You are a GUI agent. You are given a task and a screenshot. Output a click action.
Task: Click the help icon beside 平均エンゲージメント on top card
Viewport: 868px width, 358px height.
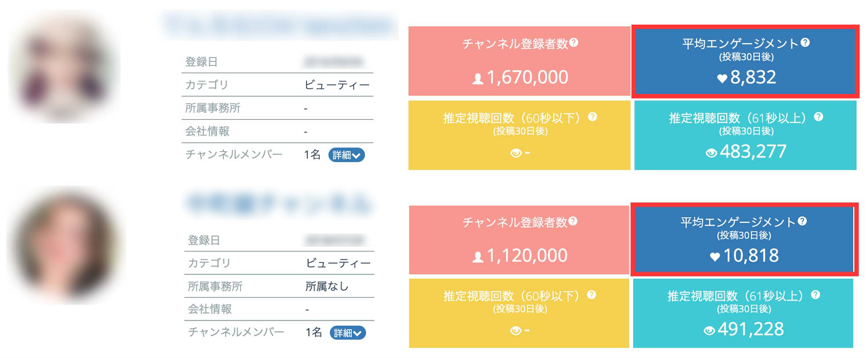coord(806,43)
